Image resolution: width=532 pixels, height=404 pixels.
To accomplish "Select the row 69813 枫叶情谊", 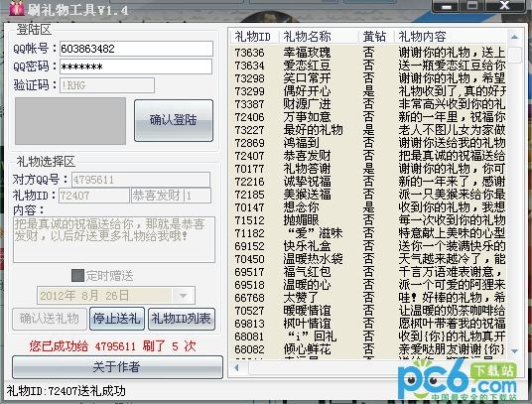I will pos(368,324).
